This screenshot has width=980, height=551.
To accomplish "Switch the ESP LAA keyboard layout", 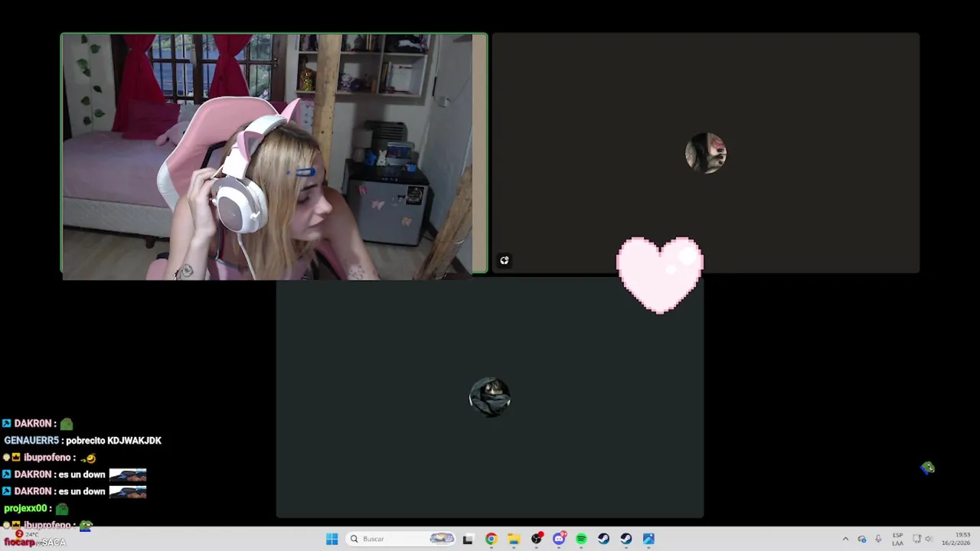I will pos(897,539).
